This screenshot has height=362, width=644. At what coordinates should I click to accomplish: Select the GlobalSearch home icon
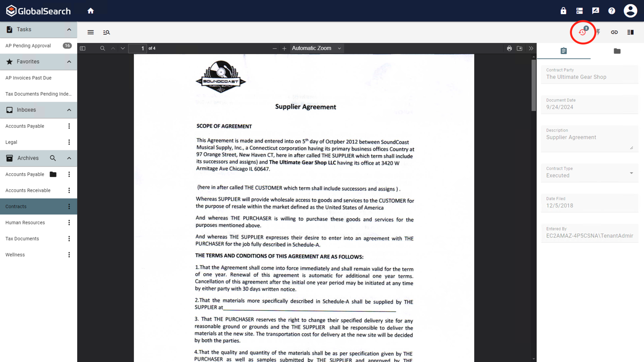[90, 11]
